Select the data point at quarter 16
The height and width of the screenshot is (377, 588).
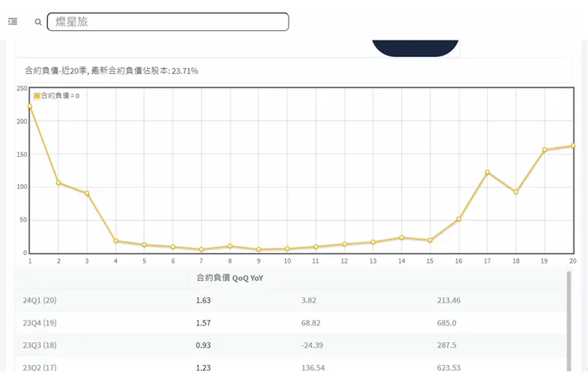point(458,219)
